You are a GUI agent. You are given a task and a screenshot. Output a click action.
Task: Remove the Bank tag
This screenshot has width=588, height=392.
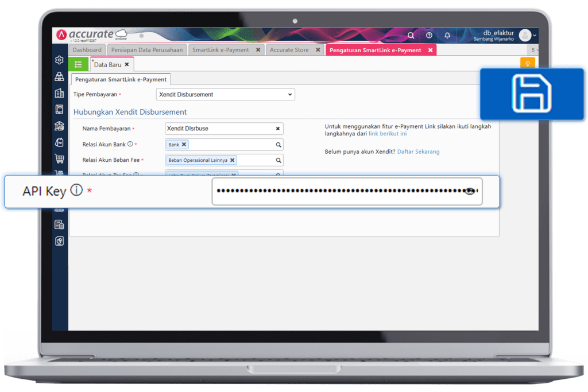point(184,144)
